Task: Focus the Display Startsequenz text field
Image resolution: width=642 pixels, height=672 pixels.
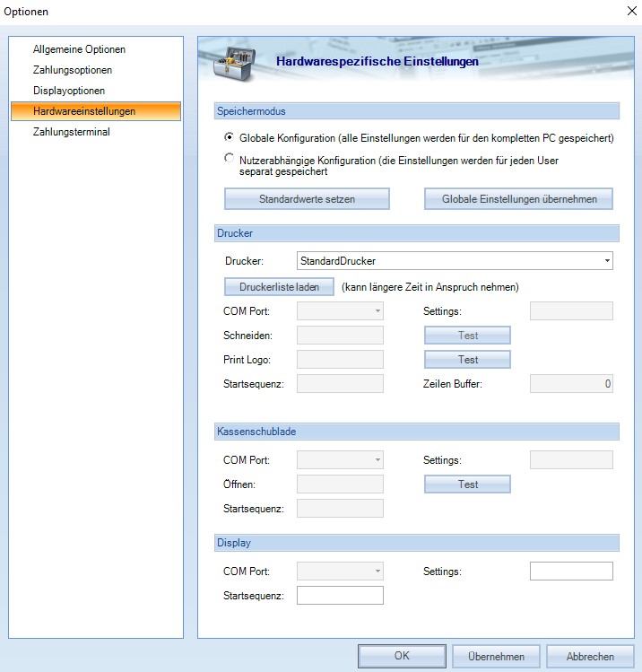Action: click(x=340, y=596)
